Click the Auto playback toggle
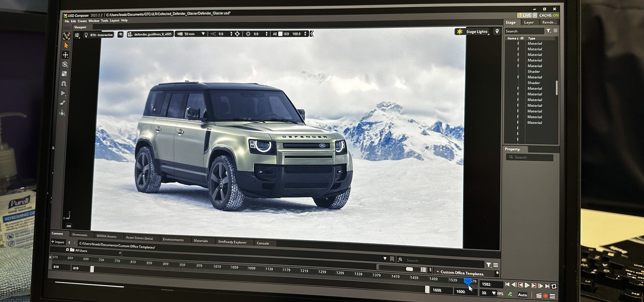 [522, 295]
